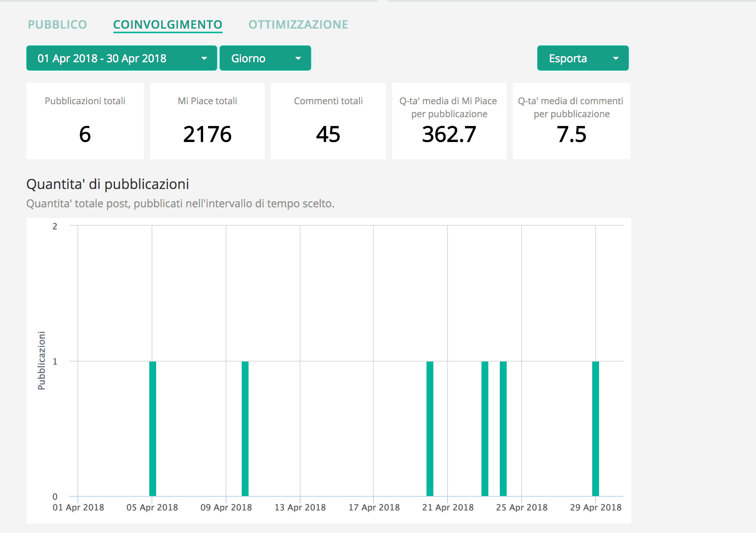This screenshot has width=756, height=533.
Task: Select the COINVOLGIMENTO tab
Action: (168, 24)
